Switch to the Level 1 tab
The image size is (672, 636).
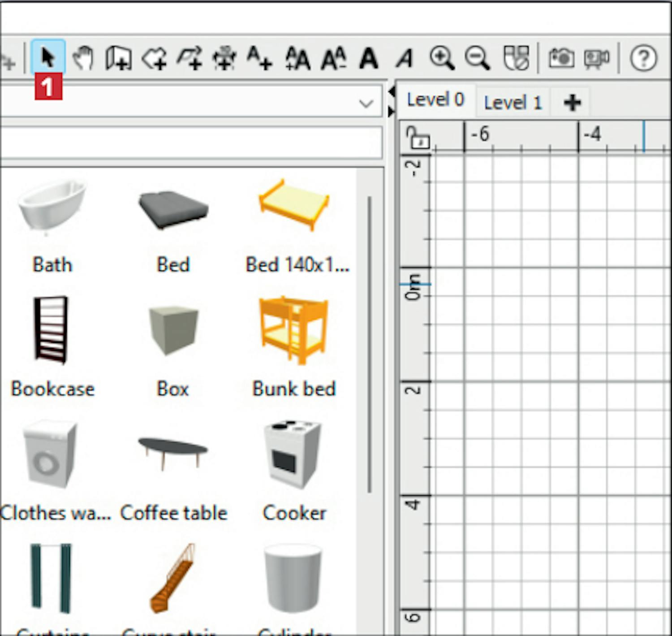pos(513,103)
